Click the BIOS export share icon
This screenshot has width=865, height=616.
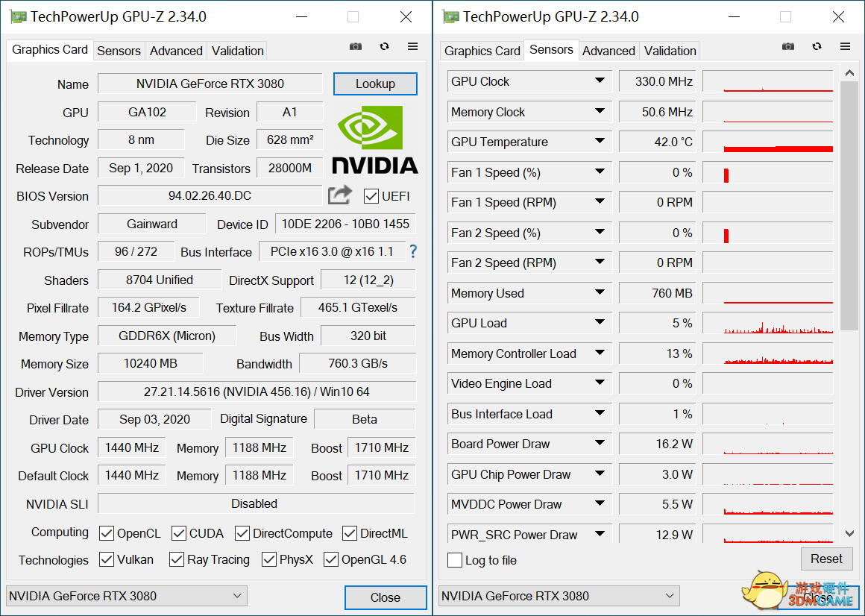(x=340, y=195)
